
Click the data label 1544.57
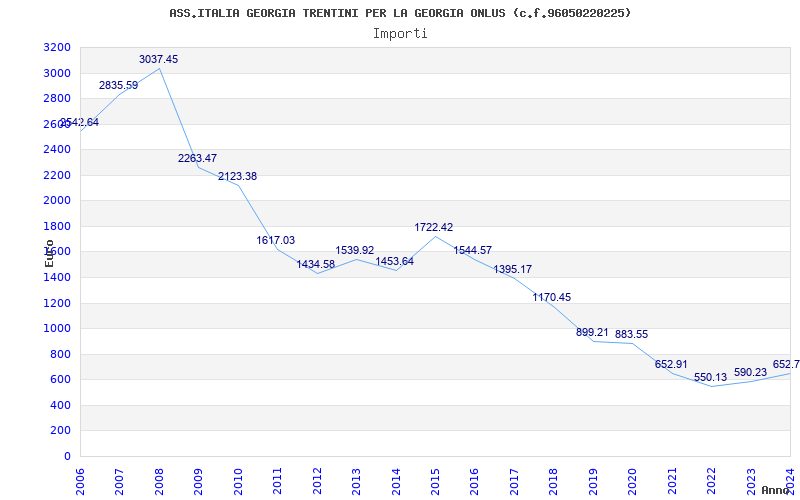coord(473,250)
